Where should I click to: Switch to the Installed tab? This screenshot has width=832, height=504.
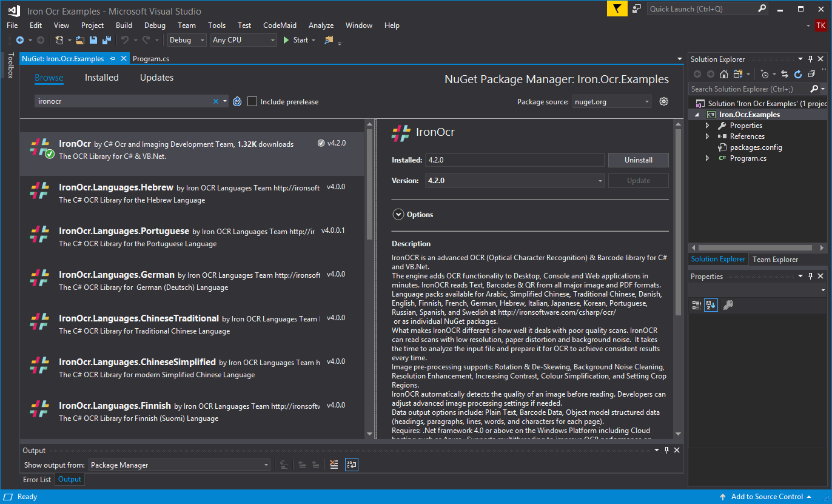101,77
